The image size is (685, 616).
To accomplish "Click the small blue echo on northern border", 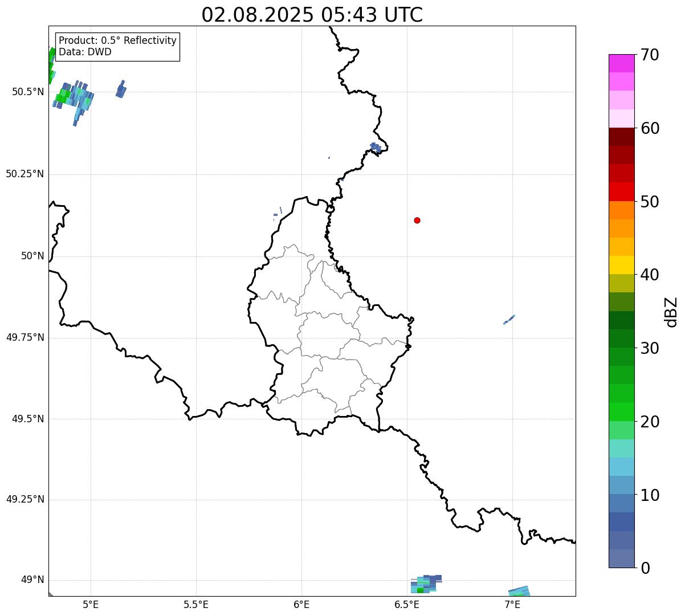I will click(x=376, y=148).
